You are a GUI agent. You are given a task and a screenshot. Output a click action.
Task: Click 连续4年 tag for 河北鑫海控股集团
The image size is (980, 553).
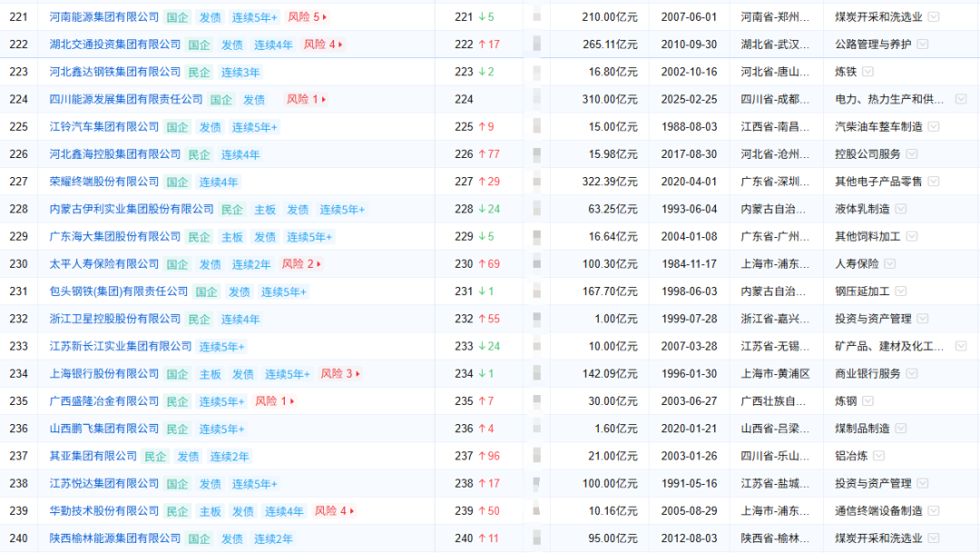tap(240, 154)
